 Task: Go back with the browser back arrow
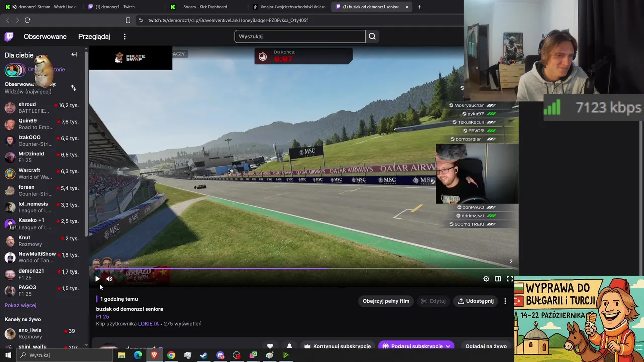coord(7,20)
